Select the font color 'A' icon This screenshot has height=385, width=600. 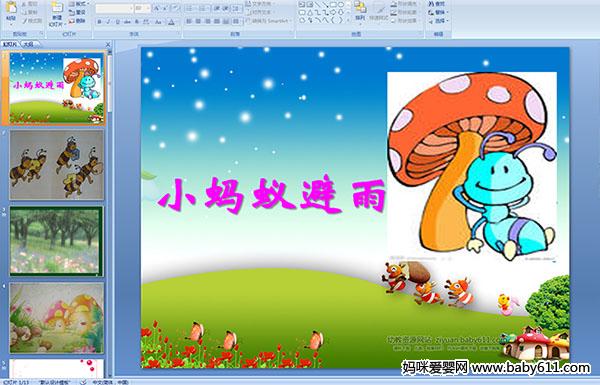tap(171, 22)
